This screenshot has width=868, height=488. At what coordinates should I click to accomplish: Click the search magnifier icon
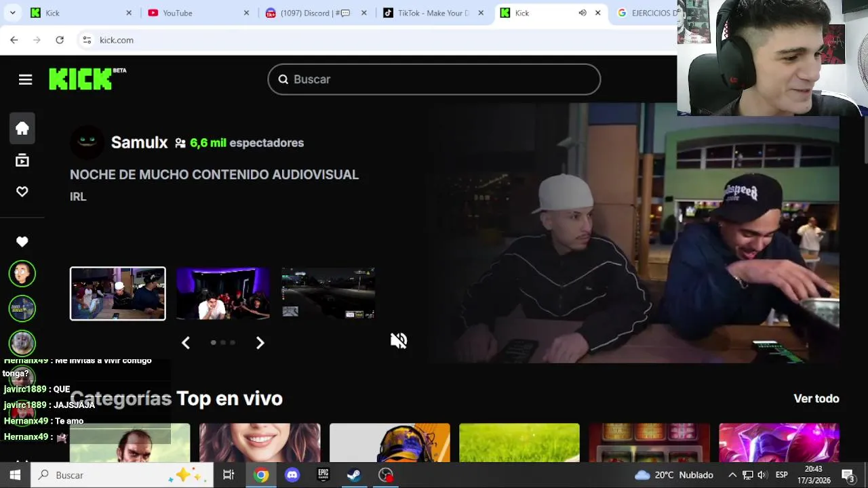coord(283,79)
